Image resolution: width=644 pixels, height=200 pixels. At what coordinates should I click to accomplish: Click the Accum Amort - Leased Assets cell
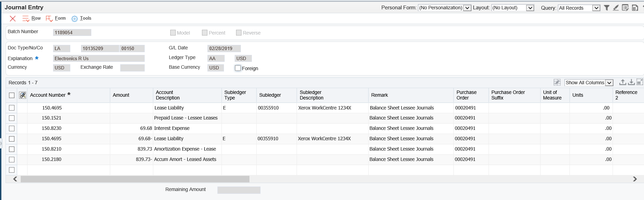[187, 159]
